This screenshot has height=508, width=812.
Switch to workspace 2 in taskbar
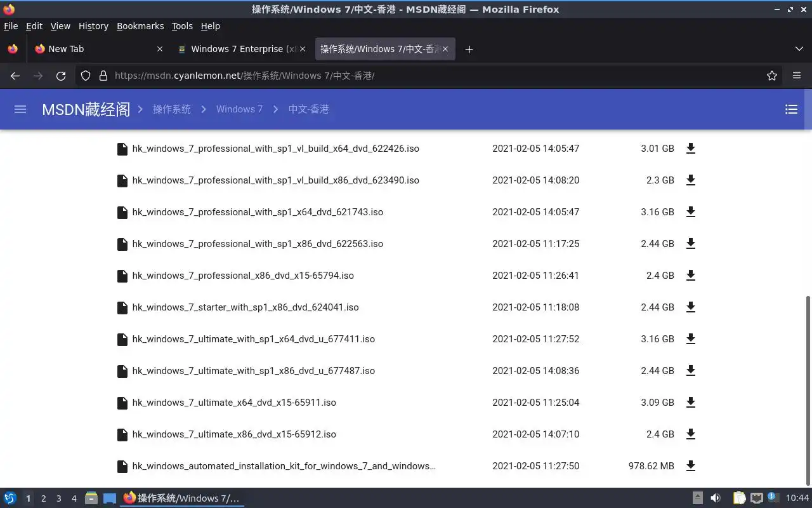(x=43, y=498)
